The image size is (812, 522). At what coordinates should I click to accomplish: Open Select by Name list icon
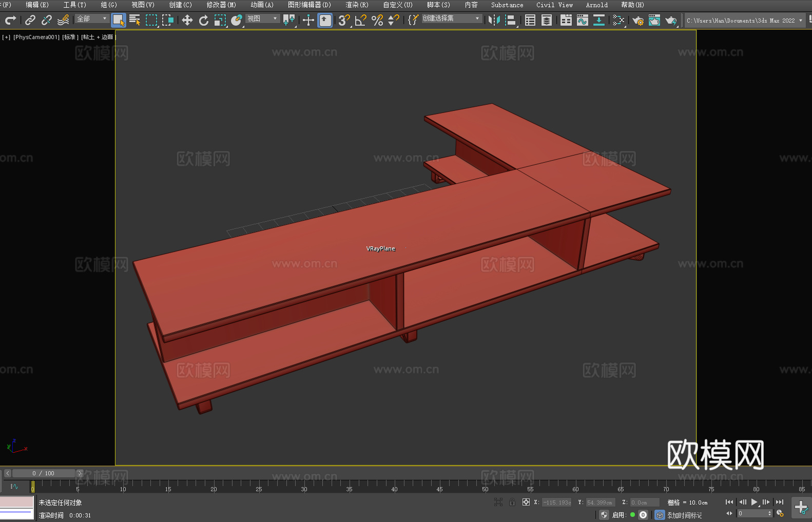tap(135, 20)
